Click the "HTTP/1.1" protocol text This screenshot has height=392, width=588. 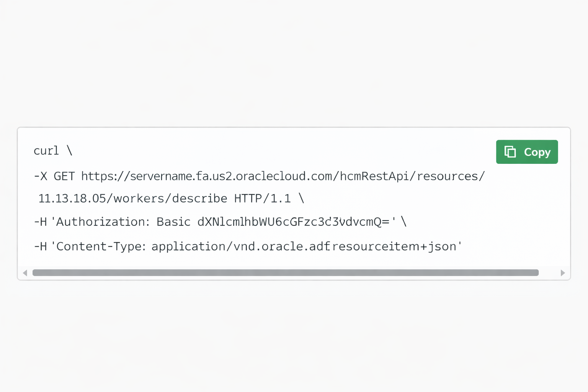(x=263, y=199)
